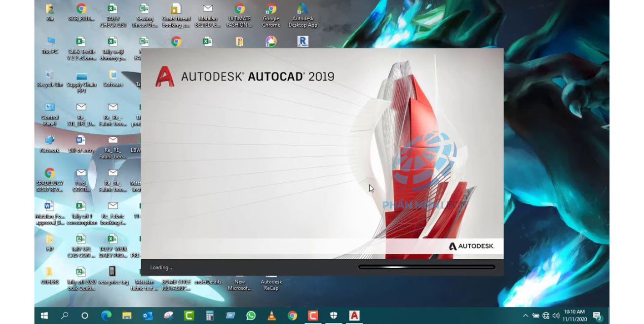Click the Autodesk logo on splash screen
This screenshot has height=324, width=644.
coord(471,246)
